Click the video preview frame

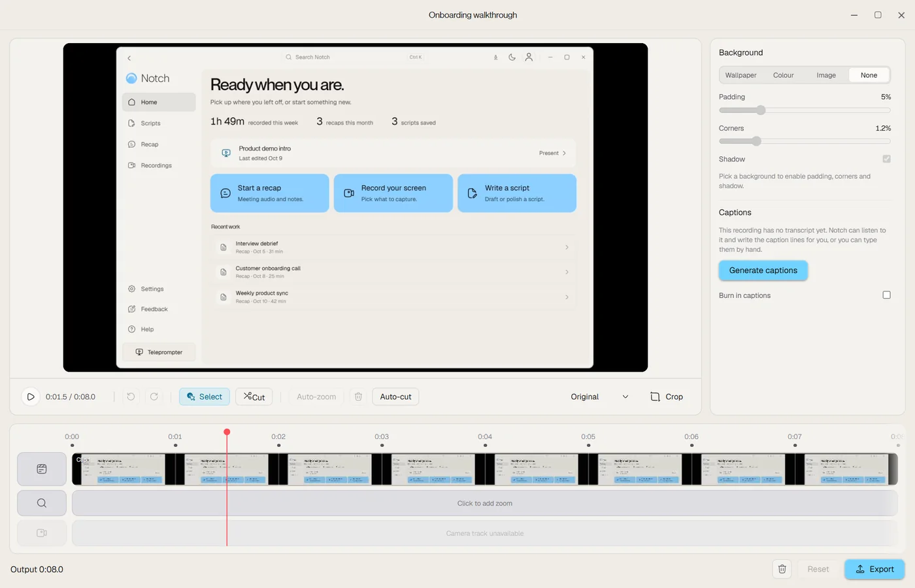(356, 208)
